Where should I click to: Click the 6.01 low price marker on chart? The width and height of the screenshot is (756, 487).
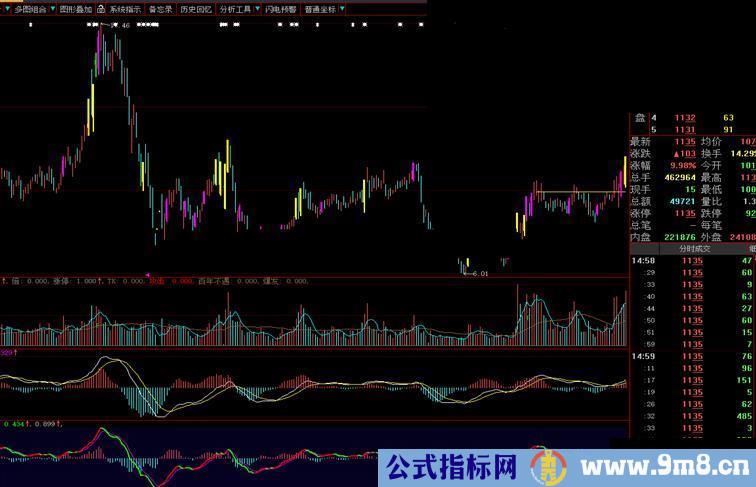click(480, 273)
